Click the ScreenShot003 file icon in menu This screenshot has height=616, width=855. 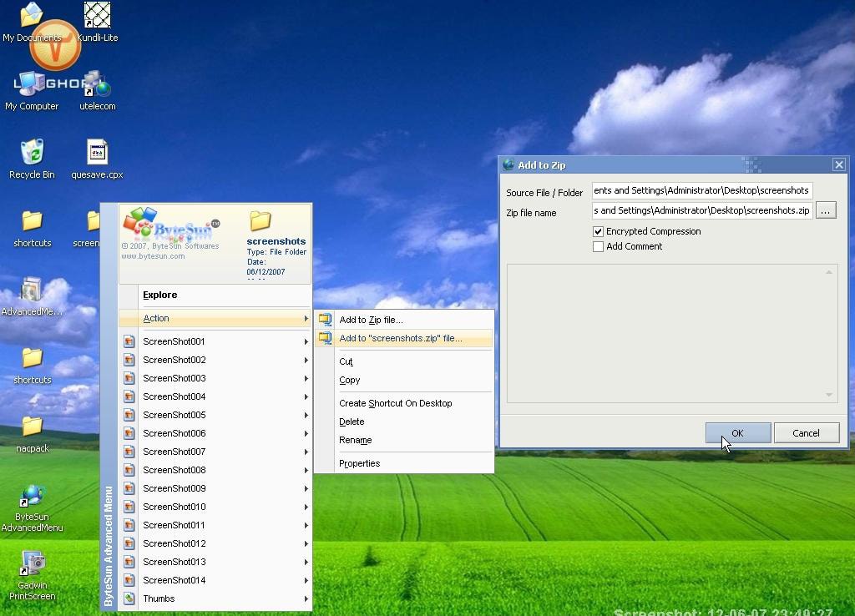[129, 378]
